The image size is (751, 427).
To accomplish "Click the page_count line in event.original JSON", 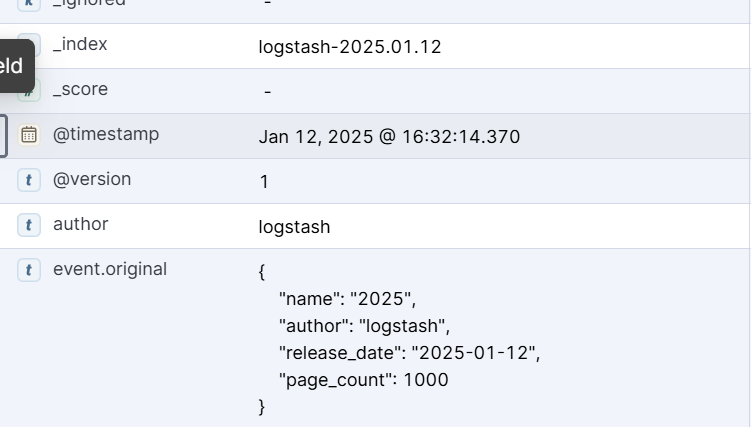I will [x=363, y=380].
